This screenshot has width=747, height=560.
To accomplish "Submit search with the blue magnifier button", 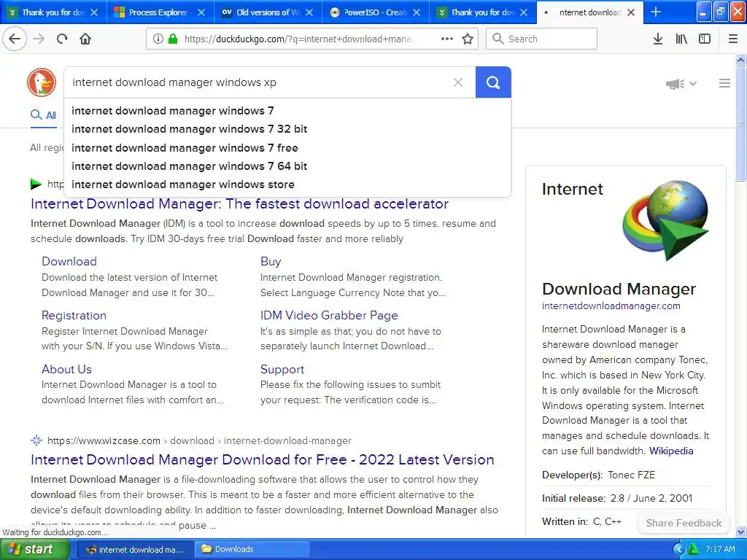I will click(493, 82).
